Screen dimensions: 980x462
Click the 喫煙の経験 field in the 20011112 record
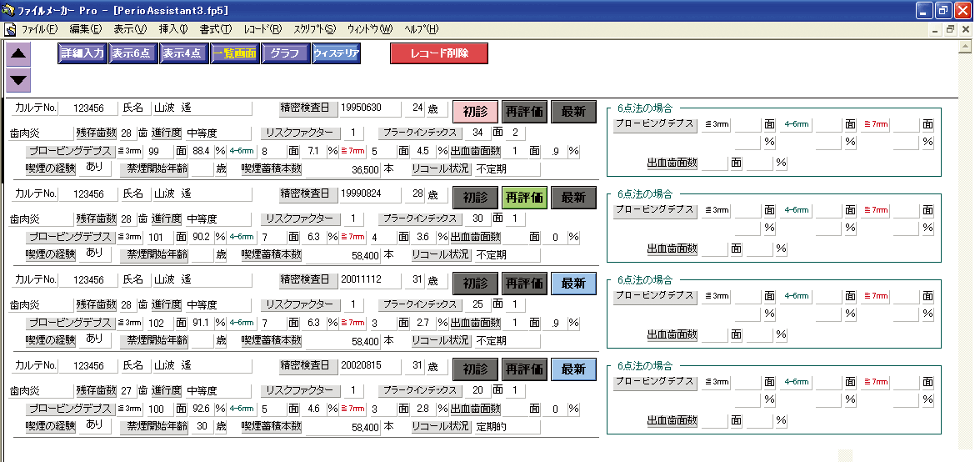95,339
